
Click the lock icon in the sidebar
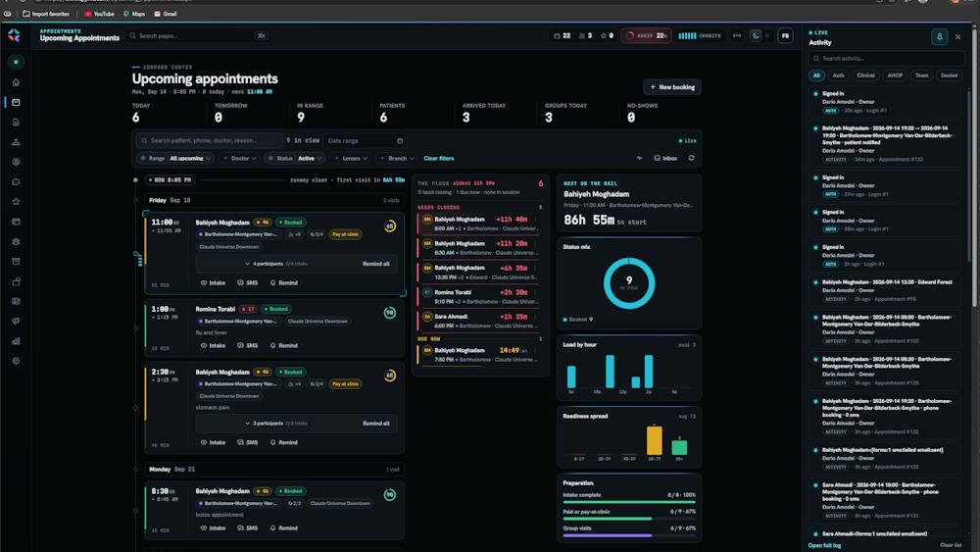pos(16,281)
